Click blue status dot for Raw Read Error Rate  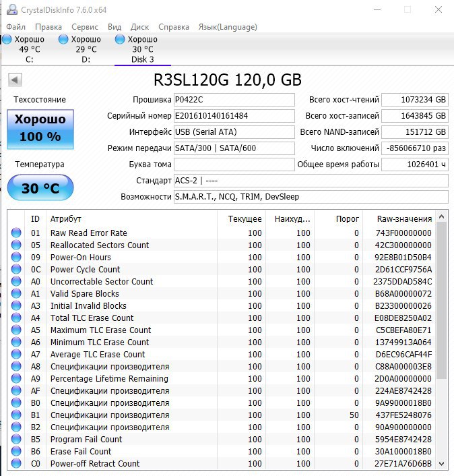point(16,233)
